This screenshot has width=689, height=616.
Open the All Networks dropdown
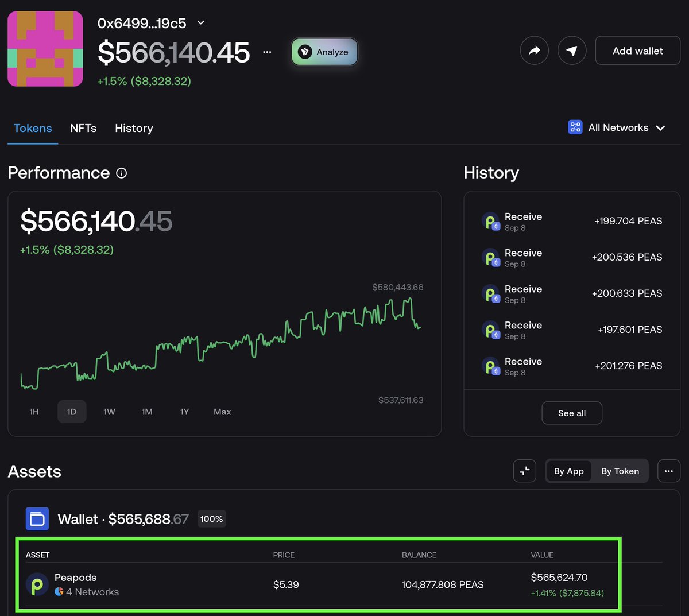point(617,127)
